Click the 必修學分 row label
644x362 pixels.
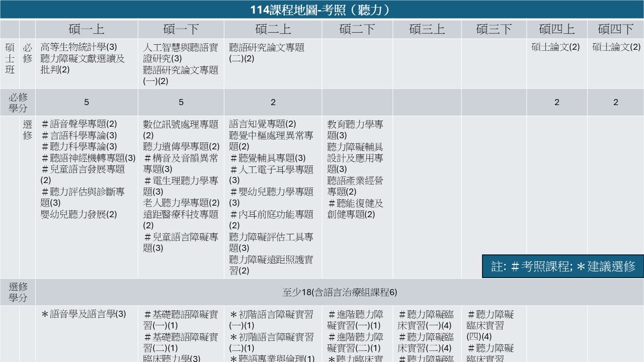pos(18,102)
